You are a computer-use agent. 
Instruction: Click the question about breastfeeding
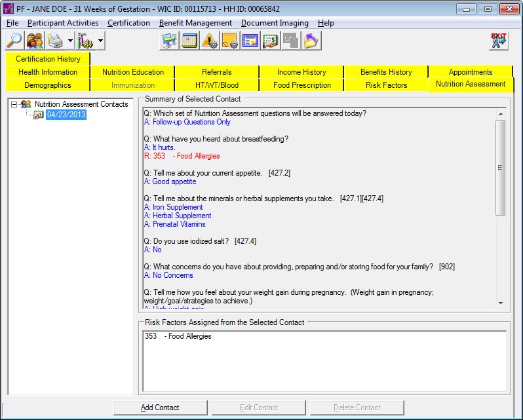216,139
